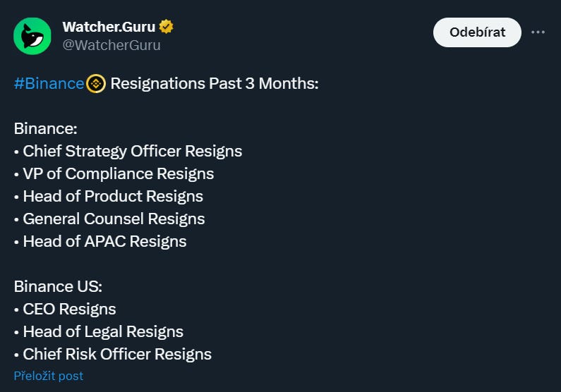This screenshot has height=392, width=561.
Task: Click the Binance logo emoji
Action: [96, 84]
